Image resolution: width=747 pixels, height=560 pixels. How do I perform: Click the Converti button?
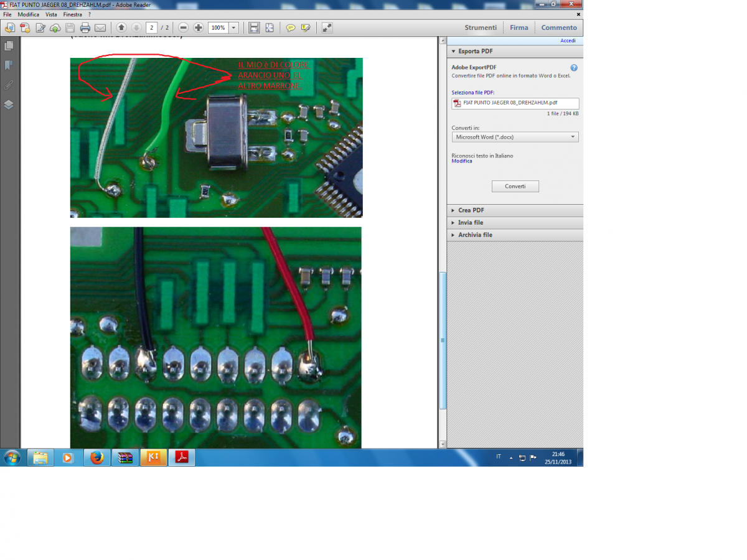point(515,186)
